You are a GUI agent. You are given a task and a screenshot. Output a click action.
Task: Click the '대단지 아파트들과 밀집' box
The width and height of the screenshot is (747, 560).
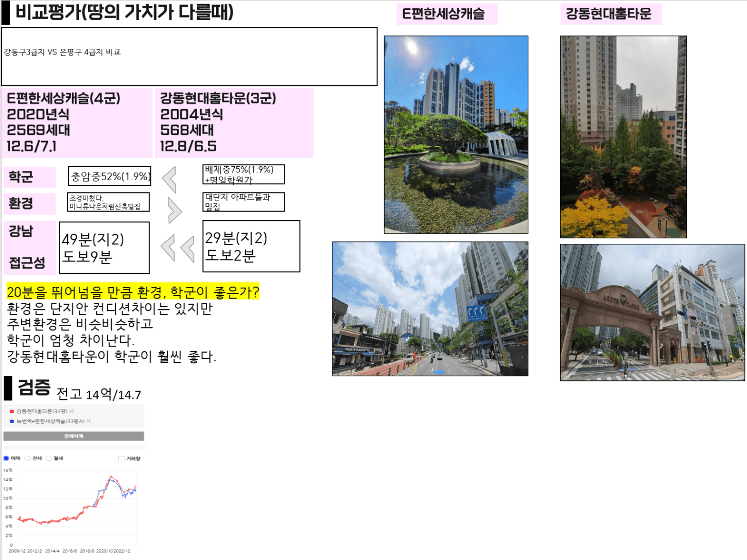pyautogui.click(x=244, y=202)
